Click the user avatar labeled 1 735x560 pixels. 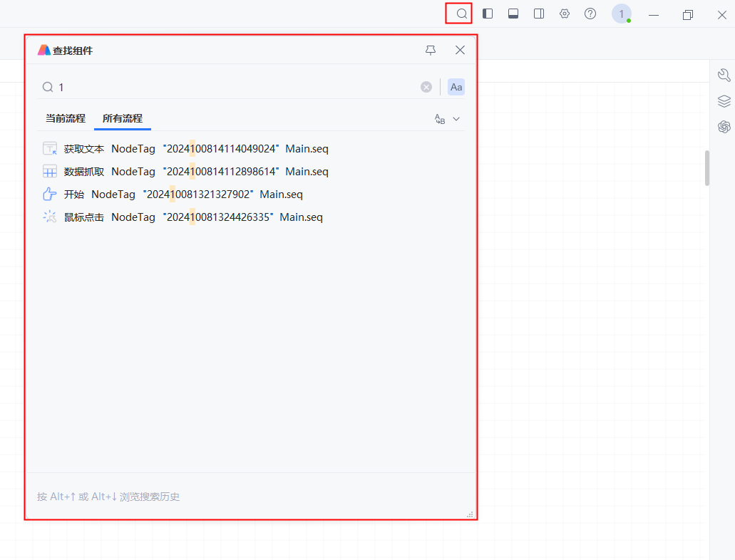click(621, 14)
